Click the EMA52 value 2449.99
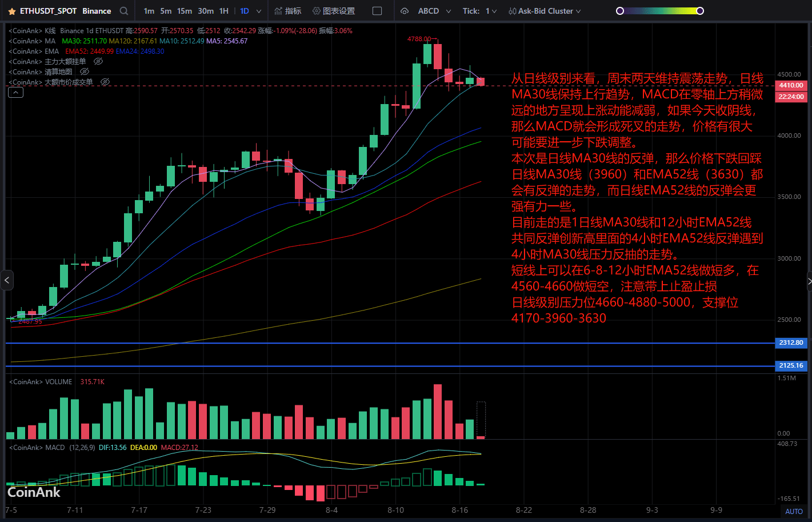This screenshot has width=812, height=522. point(89,51)
